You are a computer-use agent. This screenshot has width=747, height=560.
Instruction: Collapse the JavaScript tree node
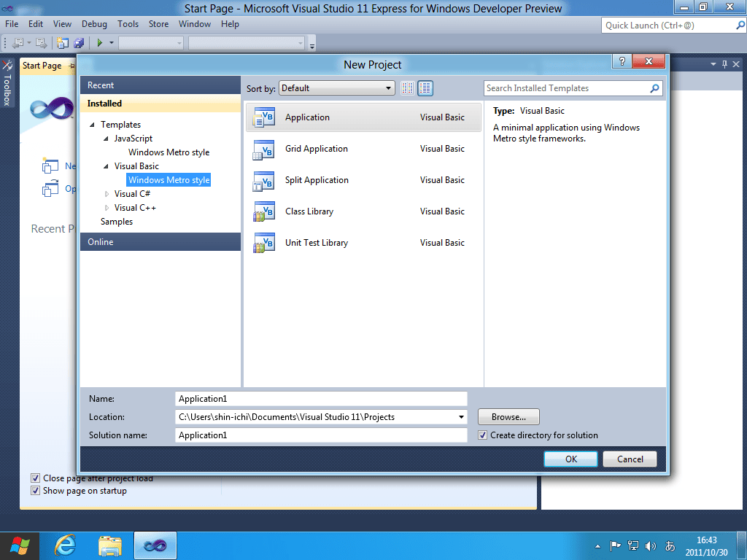pyautogui.click(x=106, y=139)
